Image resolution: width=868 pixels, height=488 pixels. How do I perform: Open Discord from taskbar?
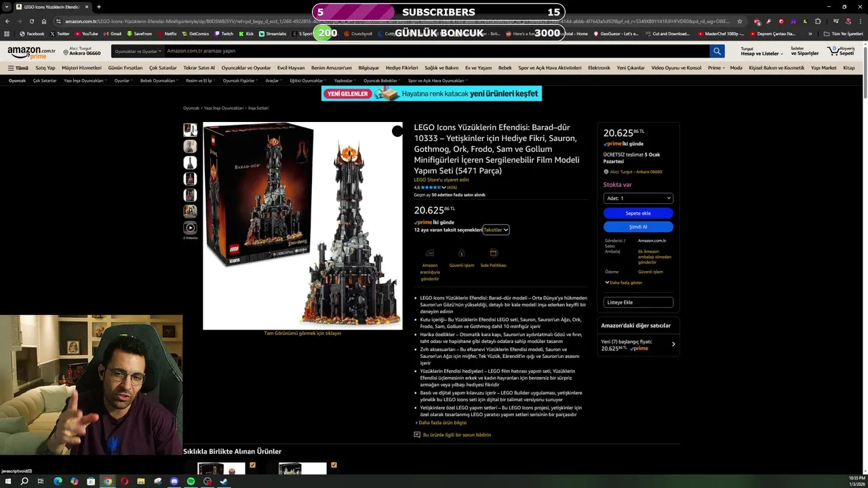[x=174, y=481]
